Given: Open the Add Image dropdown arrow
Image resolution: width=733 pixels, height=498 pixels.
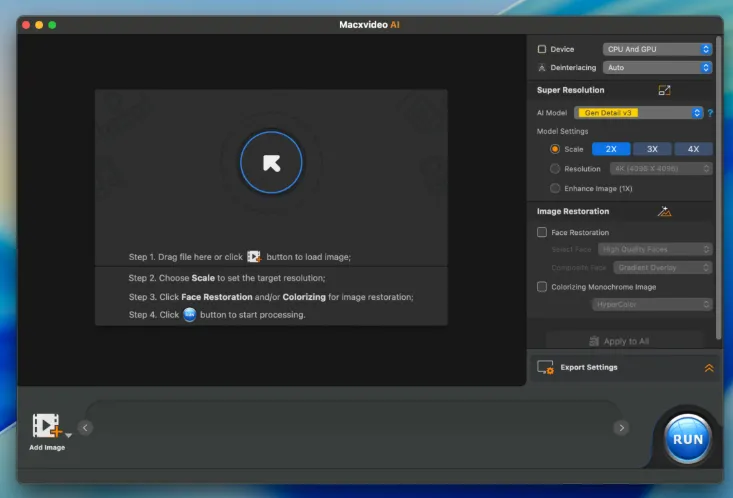Looking at the screenshot, I should coord(69,435).
